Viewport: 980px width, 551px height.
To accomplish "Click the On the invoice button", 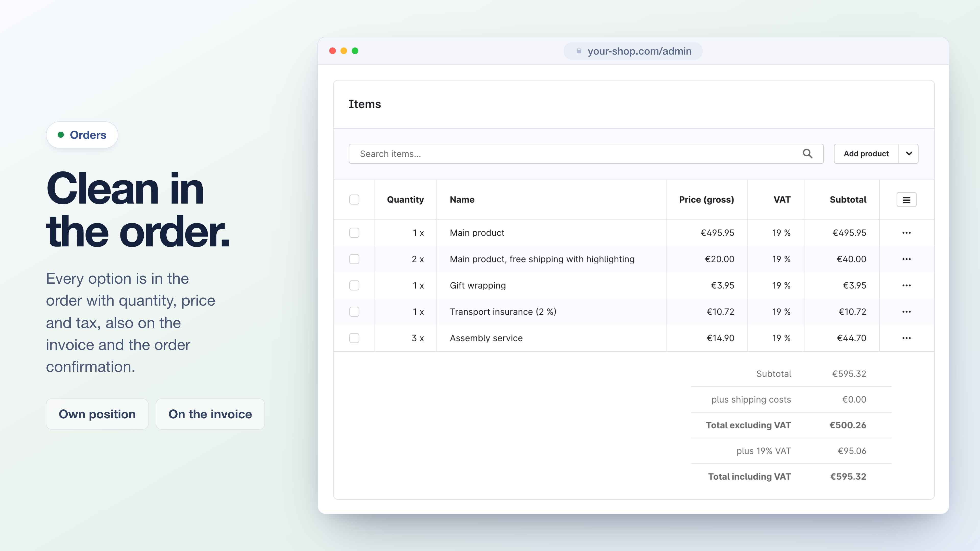I will point(210,414).
